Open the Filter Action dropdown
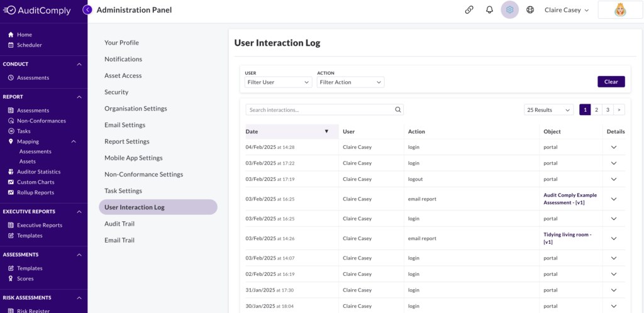Viewport: 644px width, 313px height. [x=351, y=82]
